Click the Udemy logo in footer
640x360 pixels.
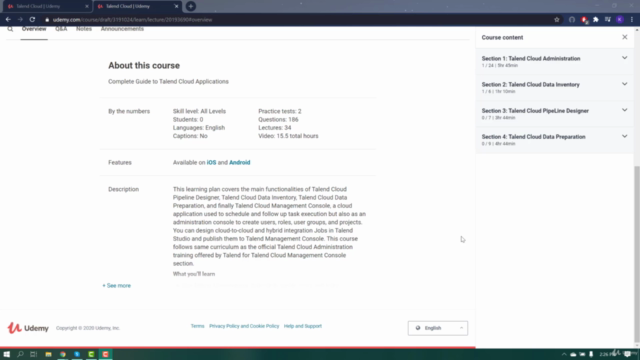[x=28, y=328]
